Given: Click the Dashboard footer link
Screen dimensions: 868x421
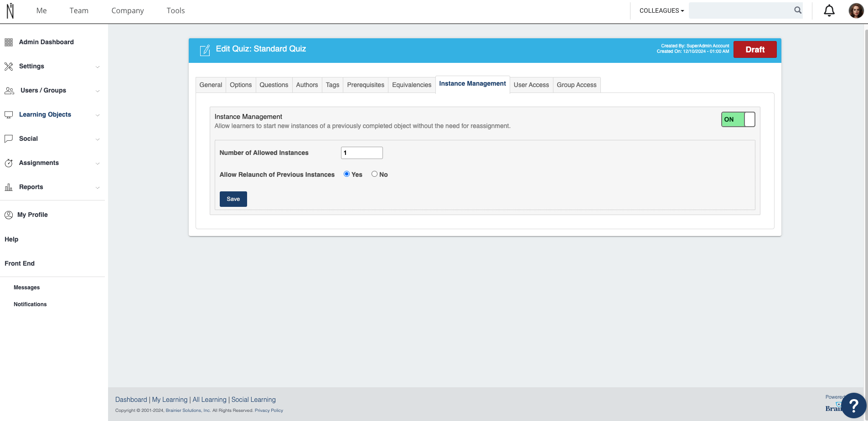Looking at the screenshot, I should point(131,400).
